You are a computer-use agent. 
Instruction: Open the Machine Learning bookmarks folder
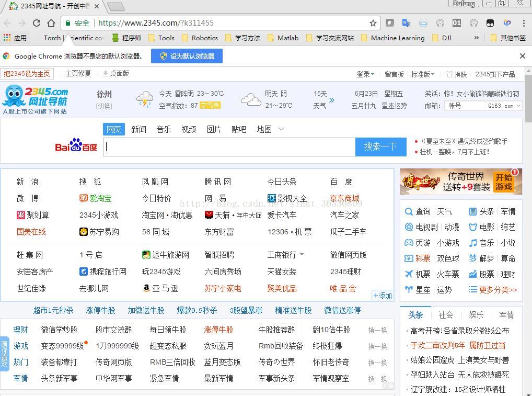[x=393, y=38]
